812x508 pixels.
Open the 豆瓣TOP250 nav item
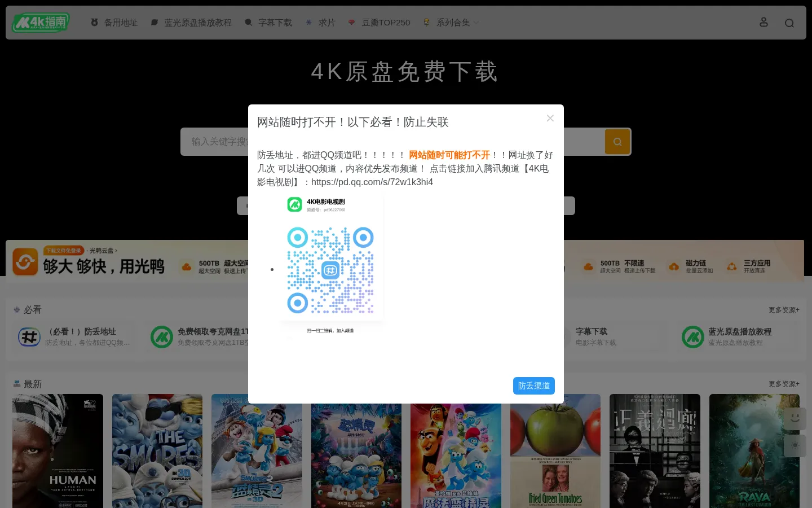[x=379, y=23]
